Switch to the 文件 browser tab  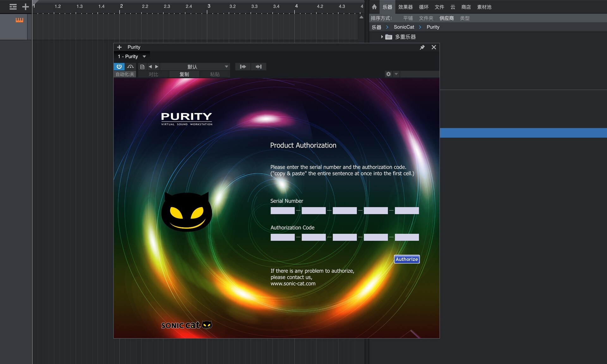(x=439, y=7)
